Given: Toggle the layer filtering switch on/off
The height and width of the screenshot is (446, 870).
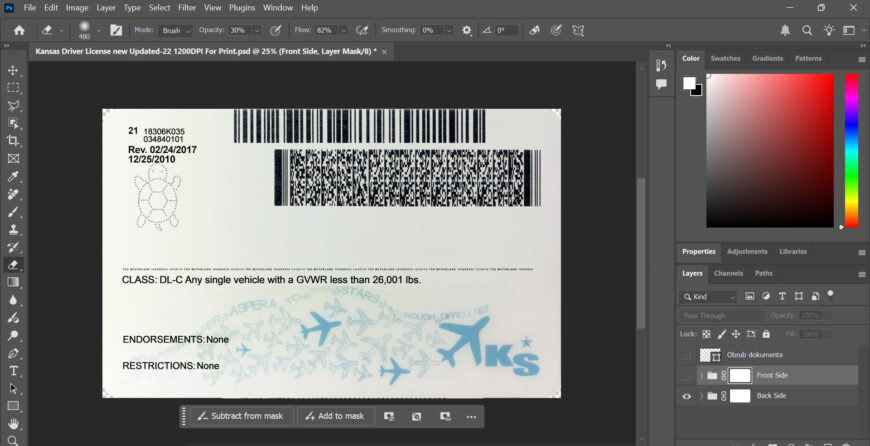Looking at the screenshot, I should tap(831, 295).
